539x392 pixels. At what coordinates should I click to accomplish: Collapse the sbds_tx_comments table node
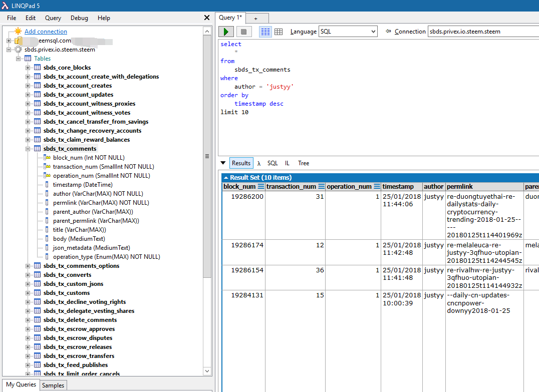(x=28, y=149)
